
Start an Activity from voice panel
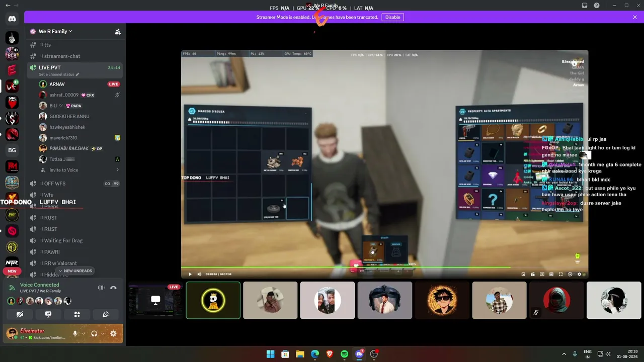pyautogui.click(x=77, y=314)
